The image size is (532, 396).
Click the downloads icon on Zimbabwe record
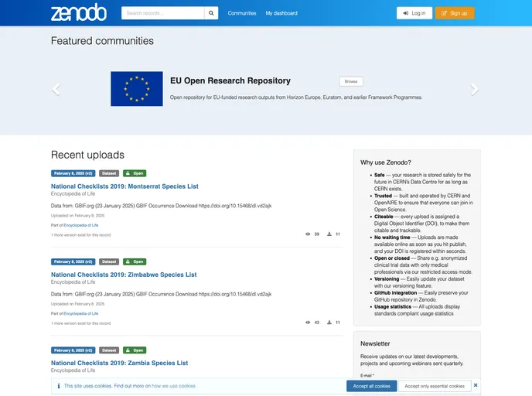(x=330, y=322)
